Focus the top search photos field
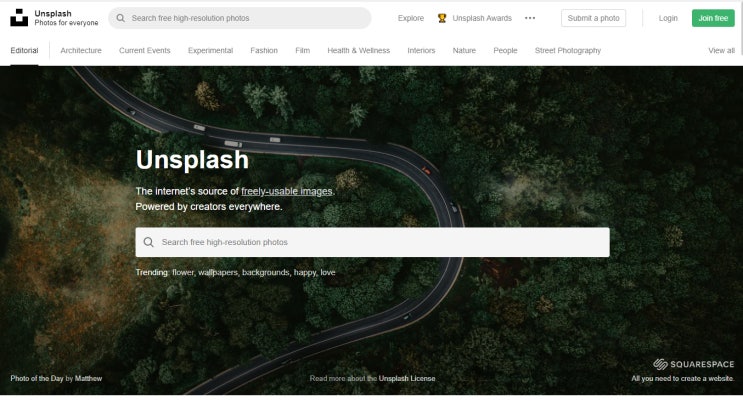Screen dimensions: 743x410 240,18
